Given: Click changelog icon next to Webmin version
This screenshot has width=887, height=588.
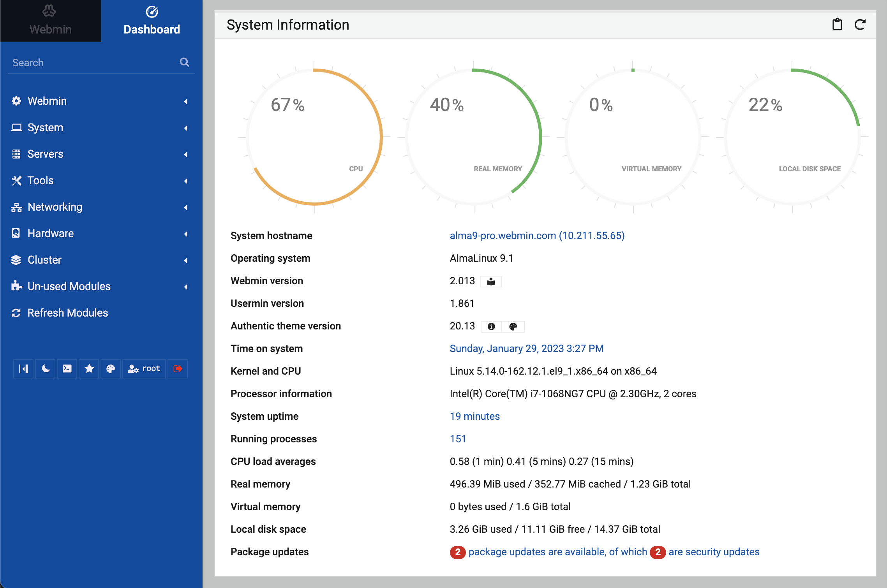Looking at the screenshot, I should coord(491,282).
